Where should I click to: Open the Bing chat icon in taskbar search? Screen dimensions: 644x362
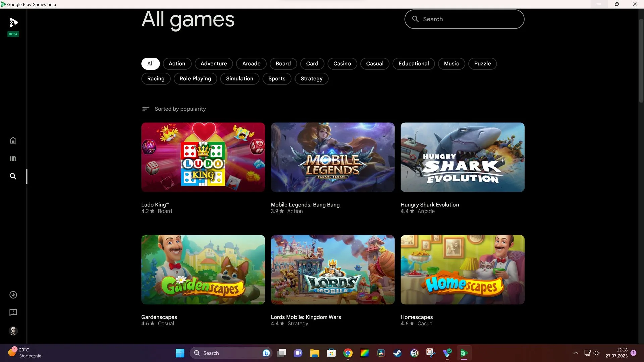pyautogui.click(x=266, y=353)
